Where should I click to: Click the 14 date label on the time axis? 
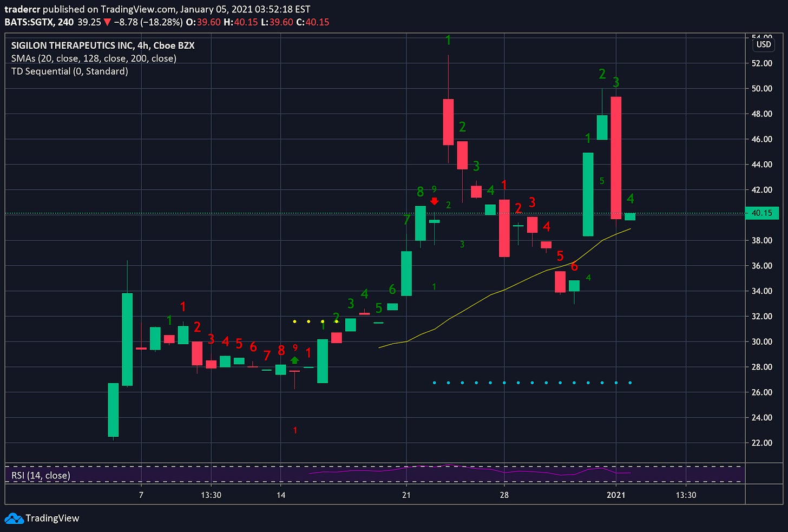point(280,495)
